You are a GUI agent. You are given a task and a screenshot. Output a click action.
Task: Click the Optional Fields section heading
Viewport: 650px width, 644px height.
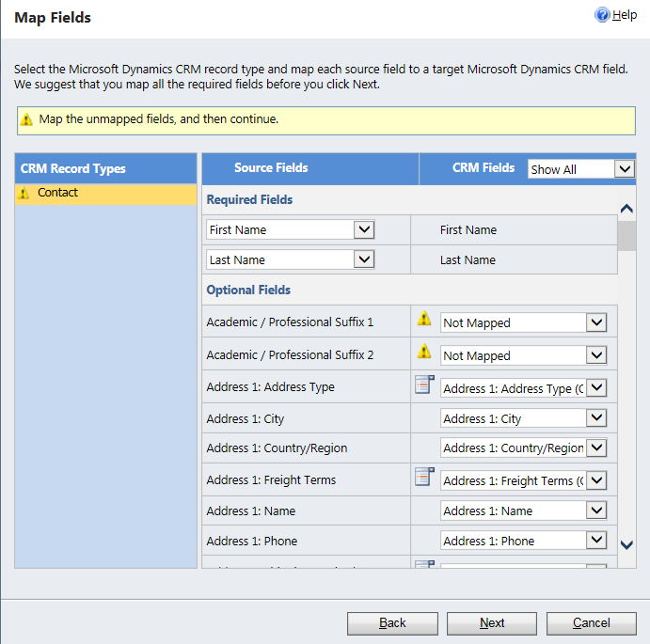(248, 291)
